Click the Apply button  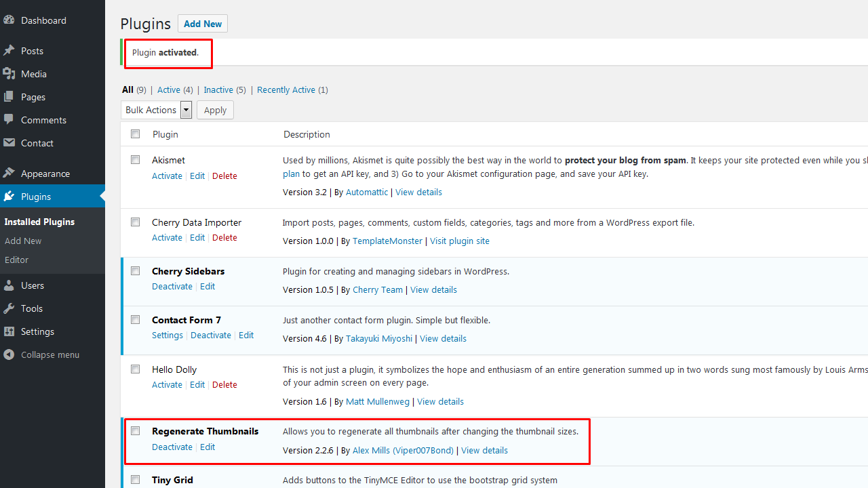pyautogui.click(x=216, y=110)
